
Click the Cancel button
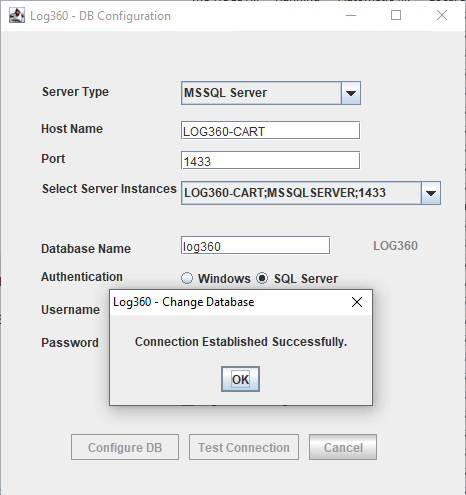[343, 447]
